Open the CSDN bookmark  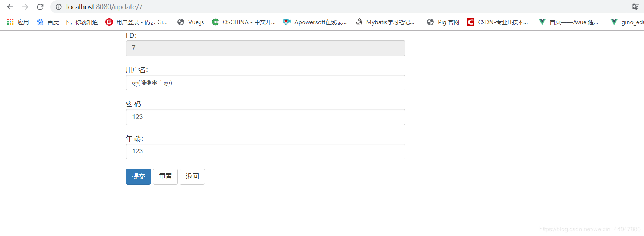498,22
